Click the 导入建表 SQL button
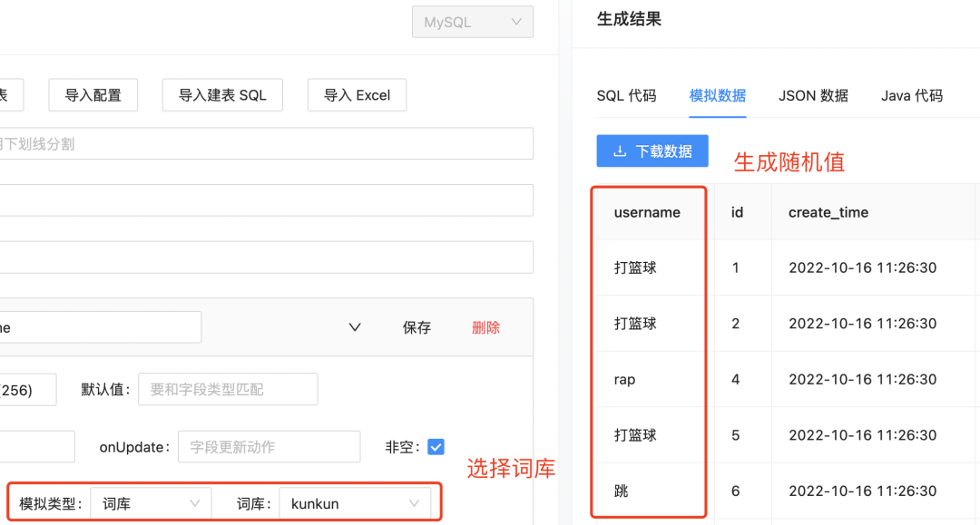Screen dimensions: 980x525 222,94
